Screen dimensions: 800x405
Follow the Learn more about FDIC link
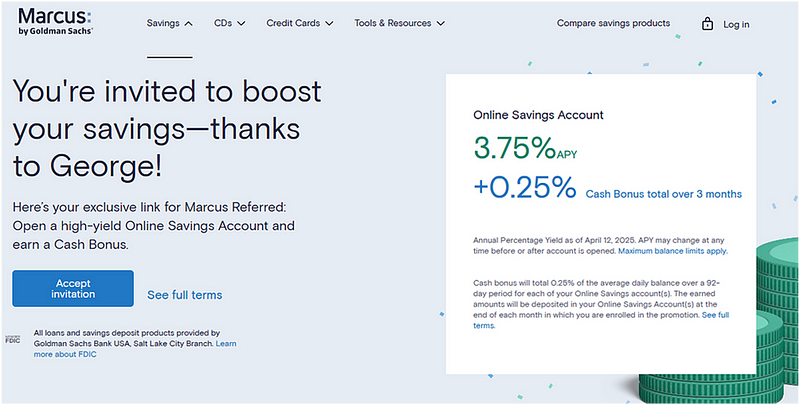click(135, 349)
